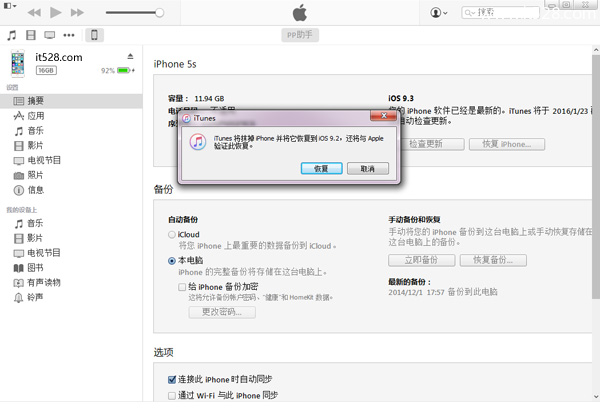Click the 更改密码... button
Screen dimensions: 600x409
coord(222,312)
